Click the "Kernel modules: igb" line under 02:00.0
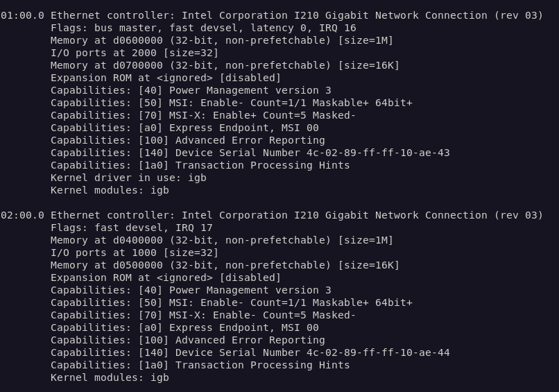The image size is (559, 392). [x=110, y=377]
